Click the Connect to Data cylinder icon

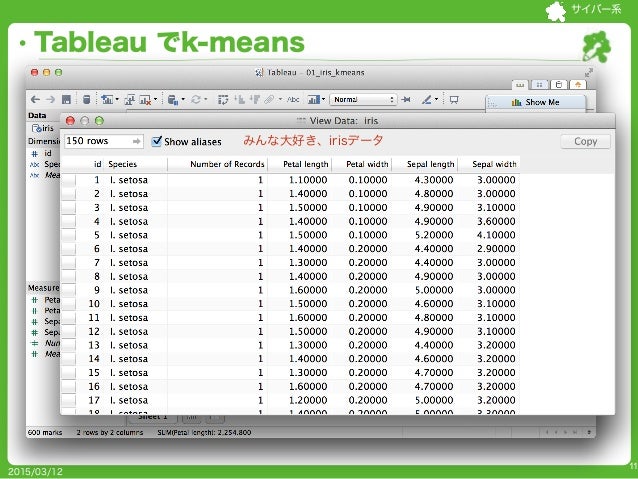[86, 99]
